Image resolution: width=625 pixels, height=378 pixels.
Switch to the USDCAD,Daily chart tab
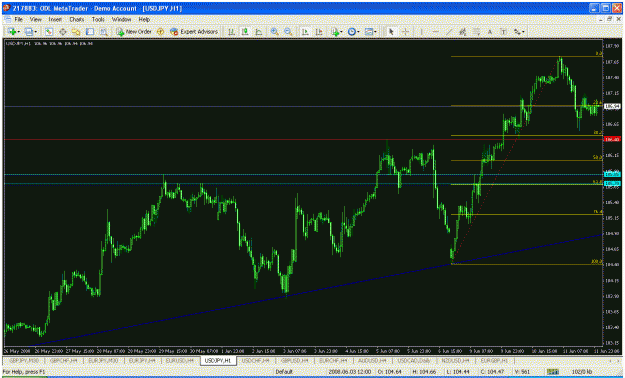point(414,360)
